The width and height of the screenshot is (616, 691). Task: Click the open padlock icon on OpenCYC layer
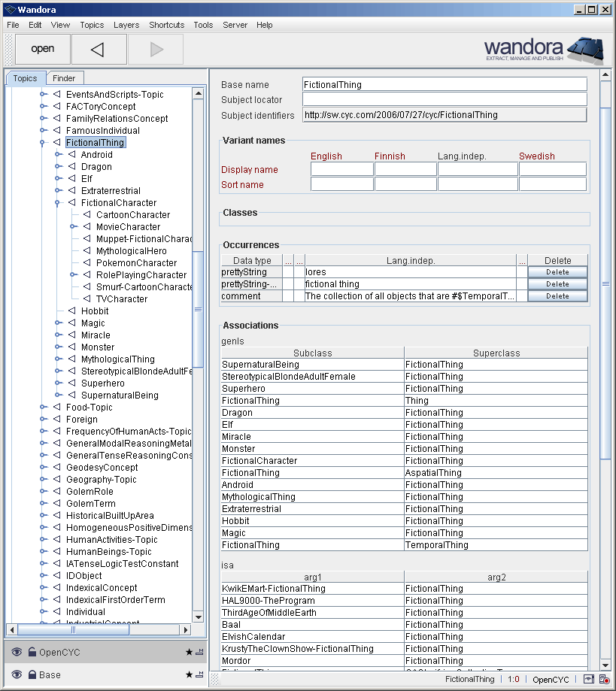click(x=32, y=652)
